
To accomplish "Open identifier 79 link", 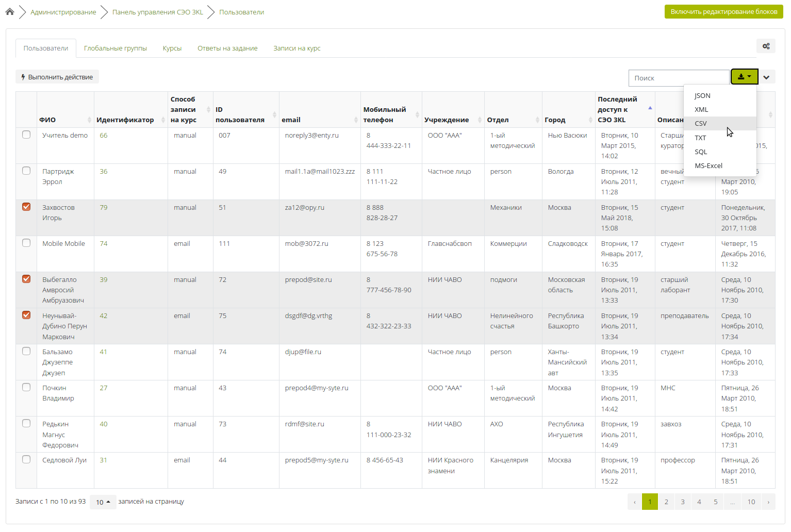I will point(104,207).
